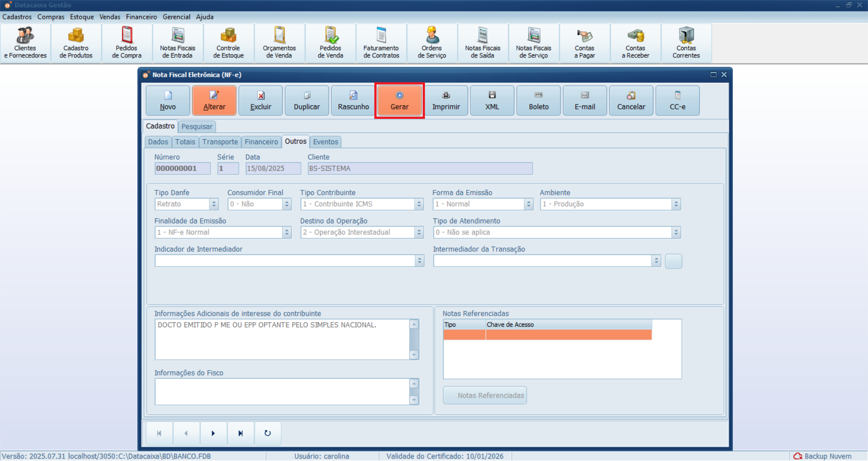The width and height of the screenshot is (868, 461).
Task: Launch Controle de Estoque
Action: (228, 43)
